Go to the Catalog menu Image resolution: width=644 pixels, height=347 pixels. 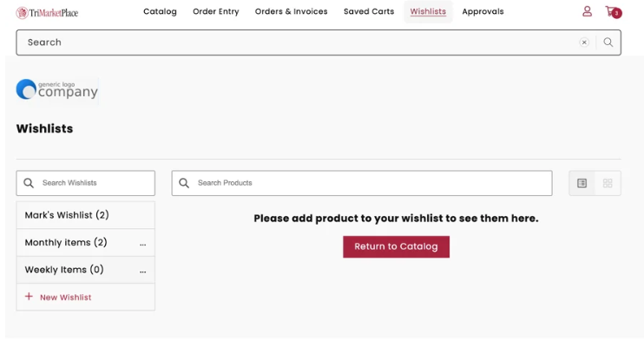(x=160, y=12)
